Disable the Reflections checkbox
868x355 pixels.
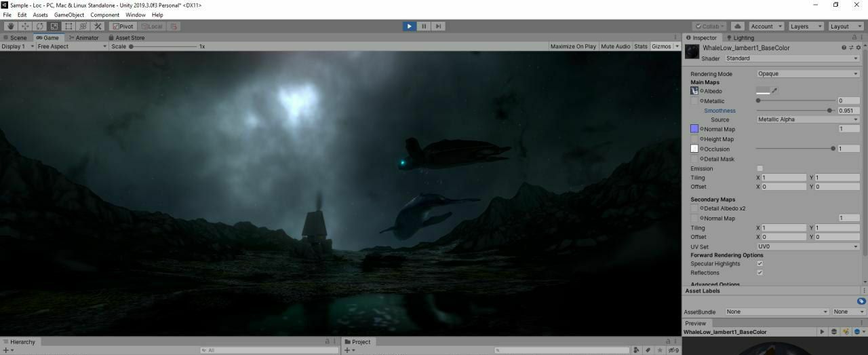(759, 272)
